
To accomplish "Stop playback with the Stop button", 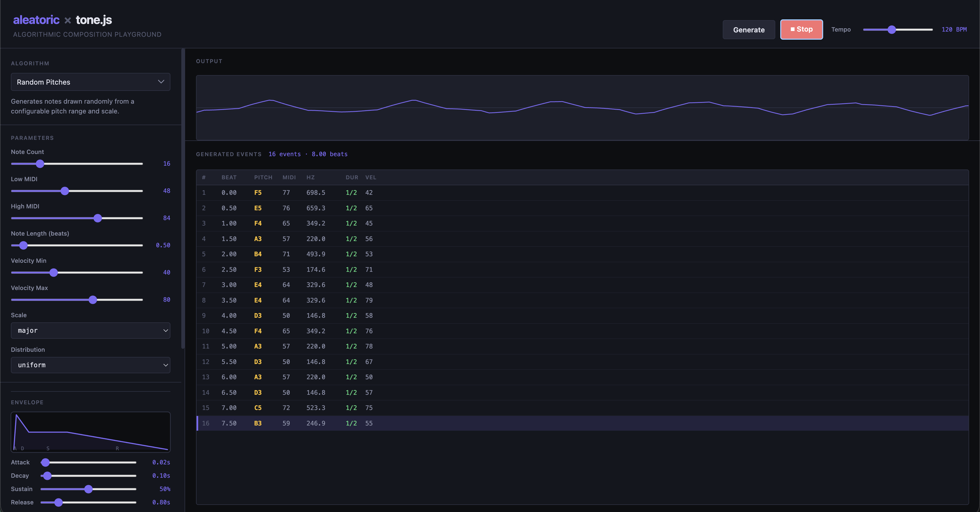I will [x=801, y=29].
